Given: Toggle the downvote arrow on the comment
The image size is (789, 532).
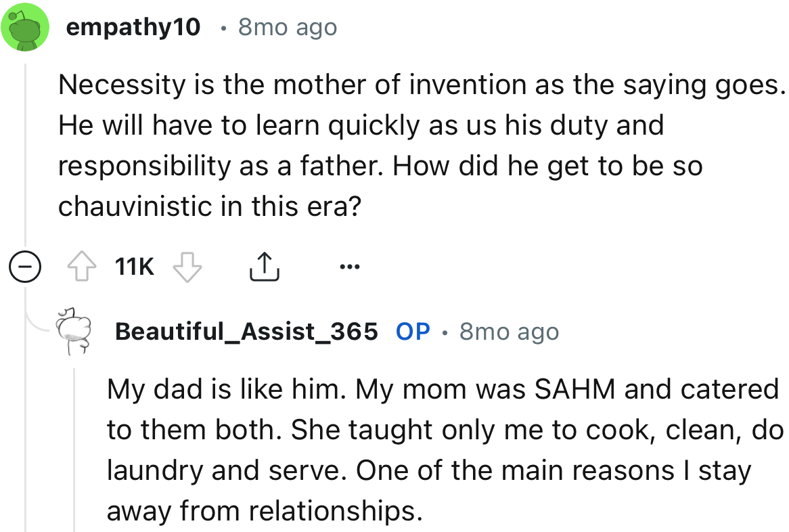Looking at the screenshot, I should [187, 266].
